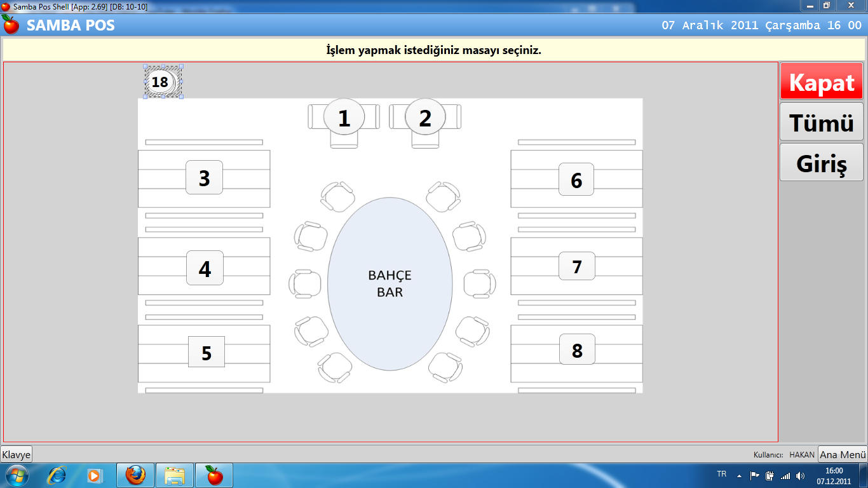Go to Ana Menü
Screen dimensions: 868x488
click(843, 454)
